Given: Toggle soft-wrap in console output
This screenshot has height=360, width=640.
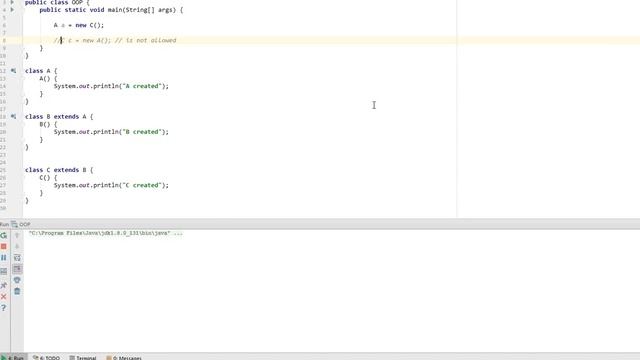Looking at the screenshot, I should [17, 258].
